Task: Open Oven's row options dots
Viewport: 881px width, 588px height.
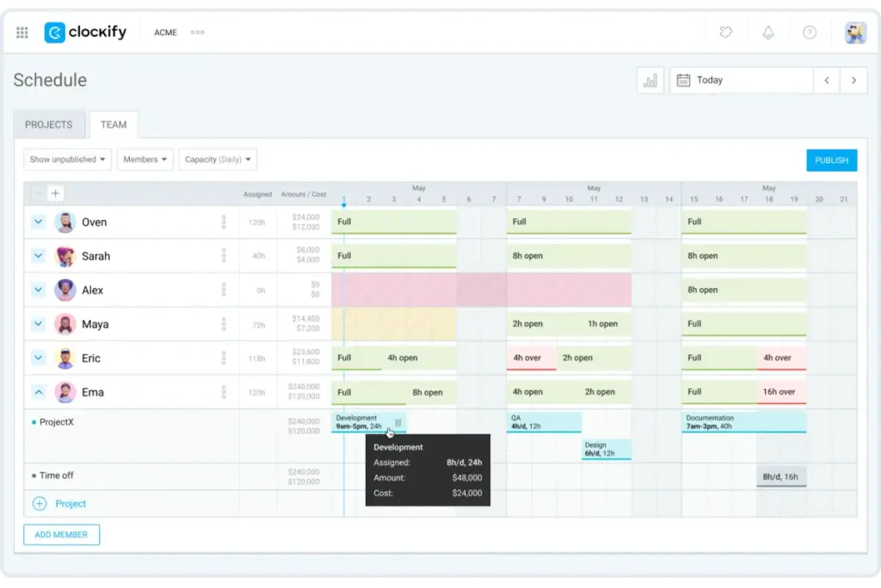Action: [x=224, y=223]
